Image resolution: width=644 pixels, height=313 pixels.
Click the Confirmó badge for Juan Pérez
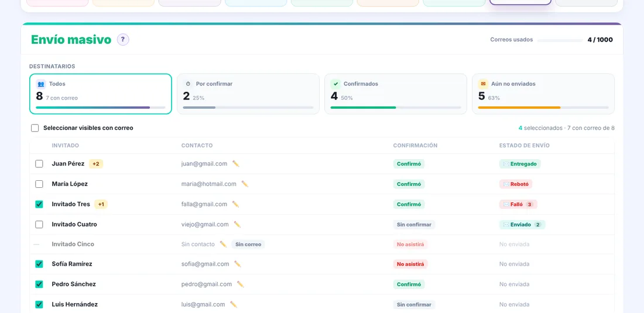409,164
